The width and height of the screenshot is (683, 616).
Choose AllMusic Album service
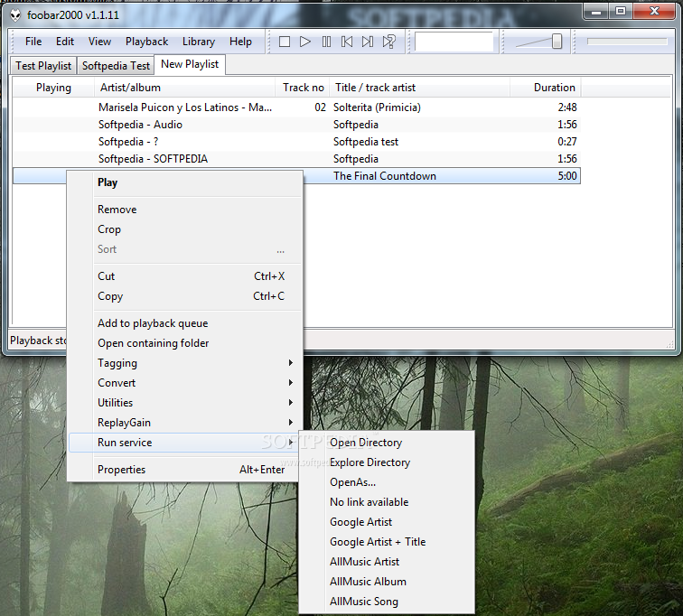(387, 582)
